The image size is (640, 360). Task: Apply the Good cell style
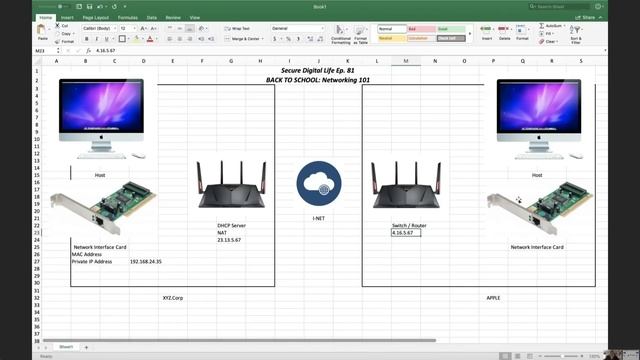pos(451,29)
